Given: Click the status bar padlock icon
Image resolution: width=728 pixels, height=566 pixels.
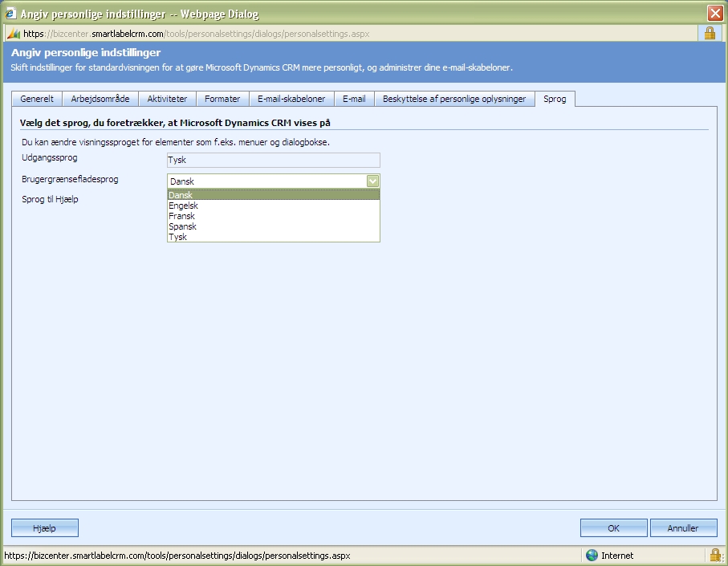Looking at the screenshot, I should pyautogui.click(x=715, y=555).
